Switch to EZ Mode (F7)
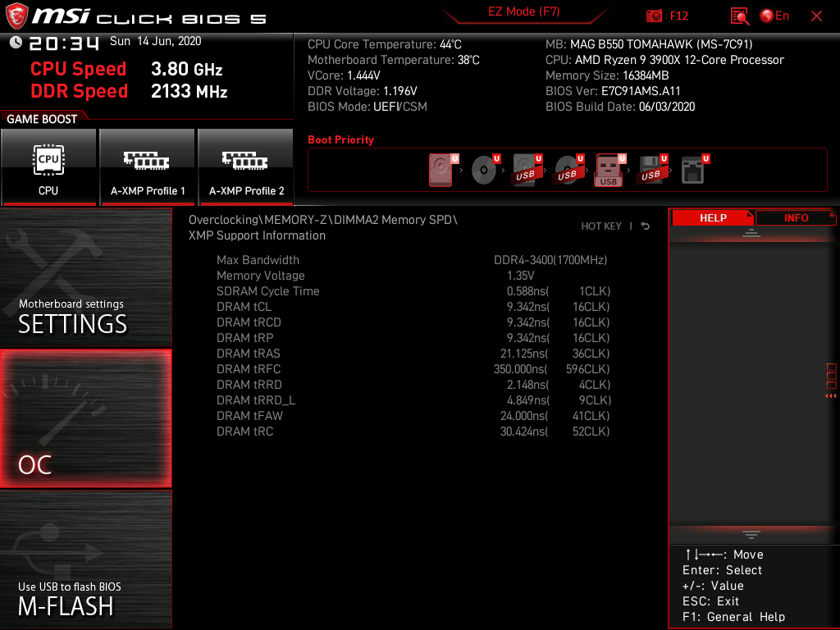Viewport: 840px width, 630px height. 524,11
